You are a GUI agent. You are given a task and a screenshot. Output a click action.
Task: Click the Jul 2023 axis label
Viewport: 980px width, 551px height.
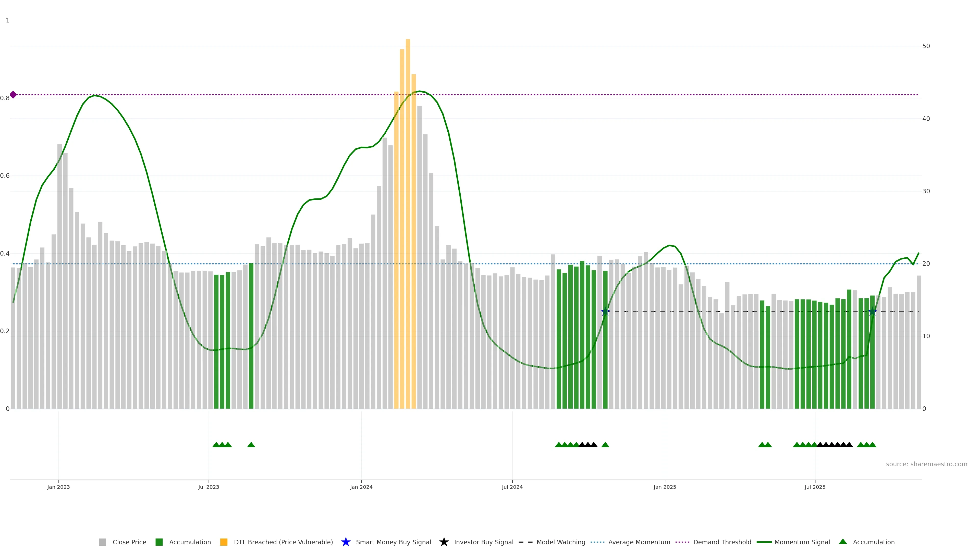click(209, 487)
